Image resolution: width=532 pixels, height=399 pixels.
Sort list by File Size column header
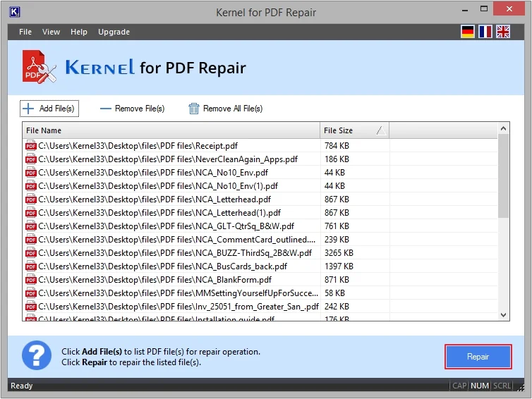coord(355,130)
